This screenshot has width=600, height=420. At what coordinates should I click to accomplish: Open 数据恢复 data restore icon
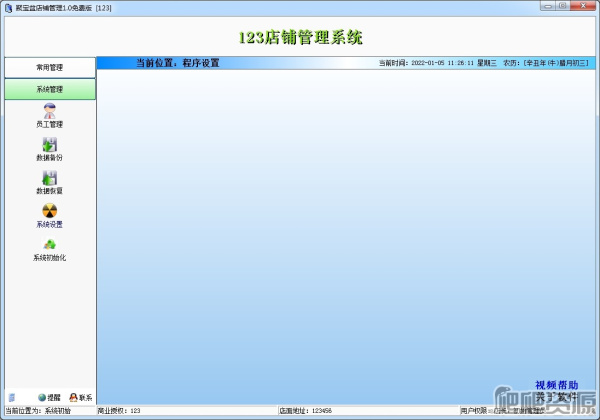coord(49,182)
